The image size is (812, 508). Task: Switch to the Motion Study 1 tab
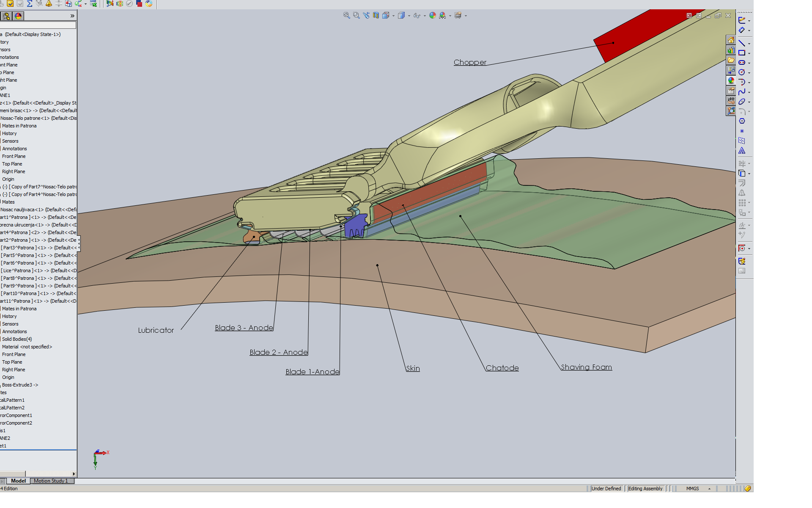pos(51,481)
